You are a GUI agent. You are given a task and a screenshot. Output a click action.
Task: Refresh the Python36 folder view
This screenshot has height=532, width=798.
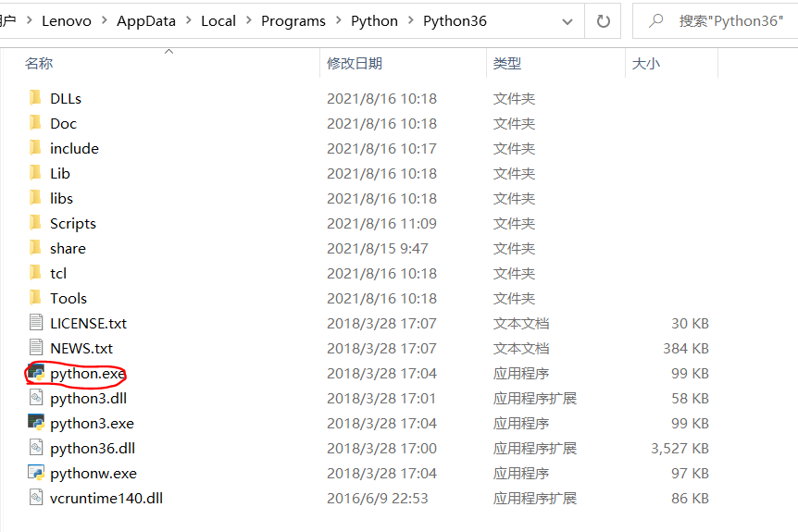(603, 21)
